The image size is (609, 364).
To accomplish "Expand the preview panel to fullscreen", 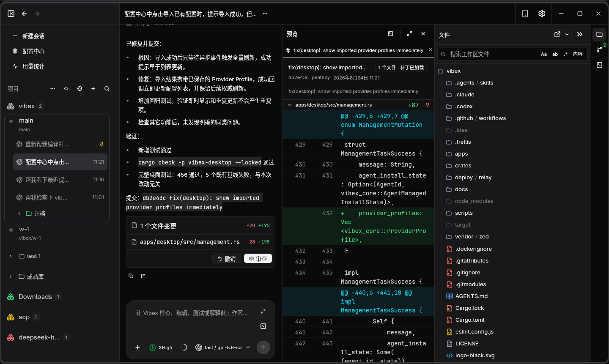I will coord(409,34).
